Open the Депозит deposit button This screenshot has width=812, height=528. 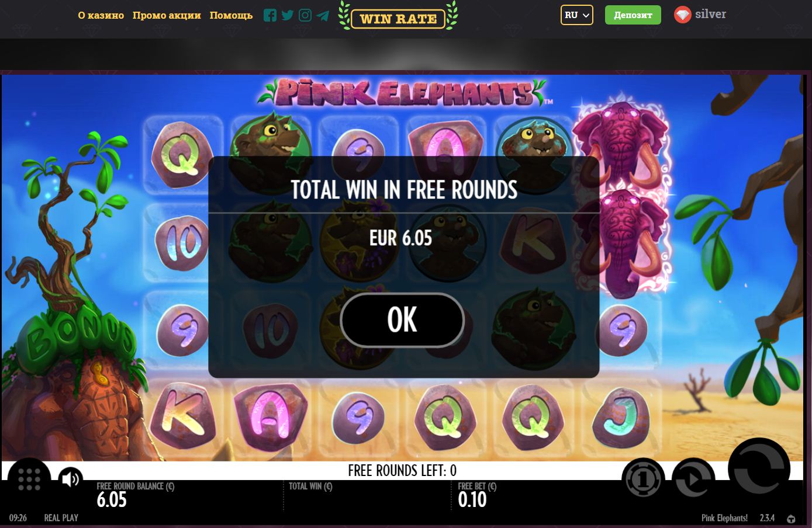pos(633,15)
